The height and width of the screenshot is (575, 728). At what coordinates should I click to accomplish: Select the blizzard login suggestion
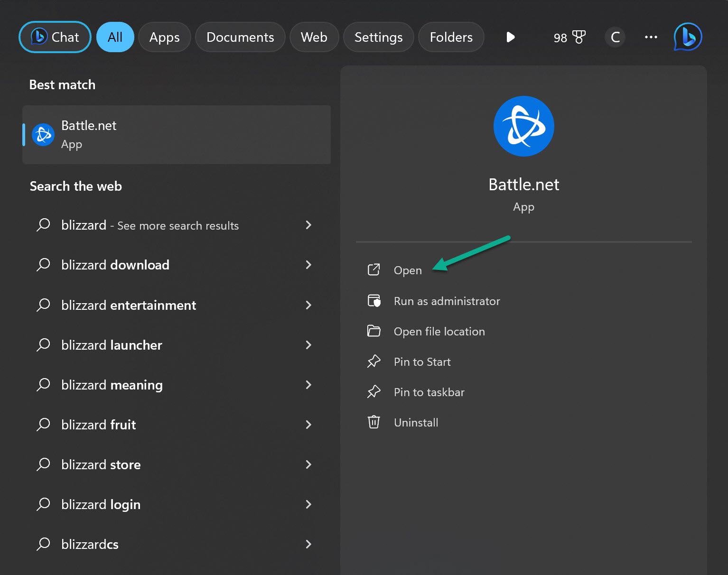[x=177, y=504]
